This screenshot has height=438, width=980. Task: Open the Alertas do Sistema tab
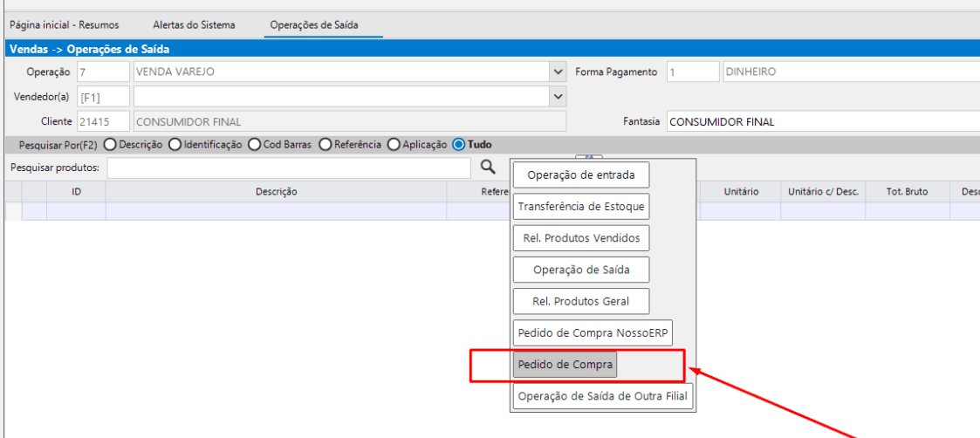tap(195, 25)
